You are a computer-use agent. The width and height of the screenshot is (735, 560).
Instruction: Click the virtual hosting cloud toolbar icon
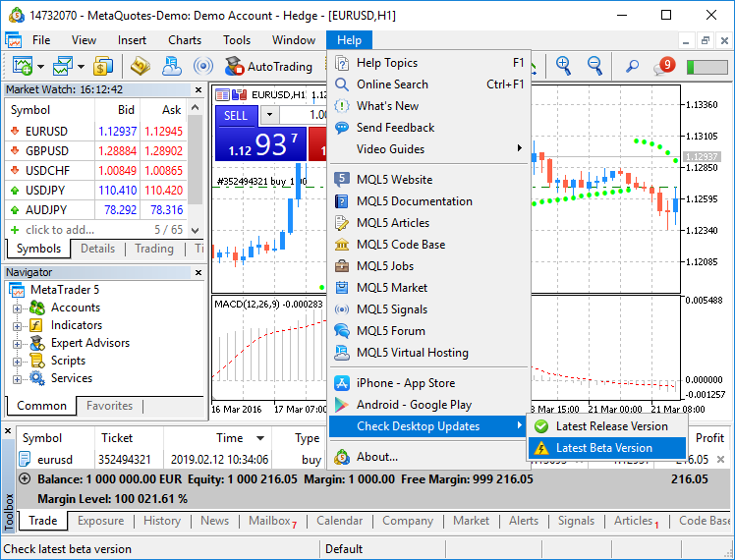point(172,66)
